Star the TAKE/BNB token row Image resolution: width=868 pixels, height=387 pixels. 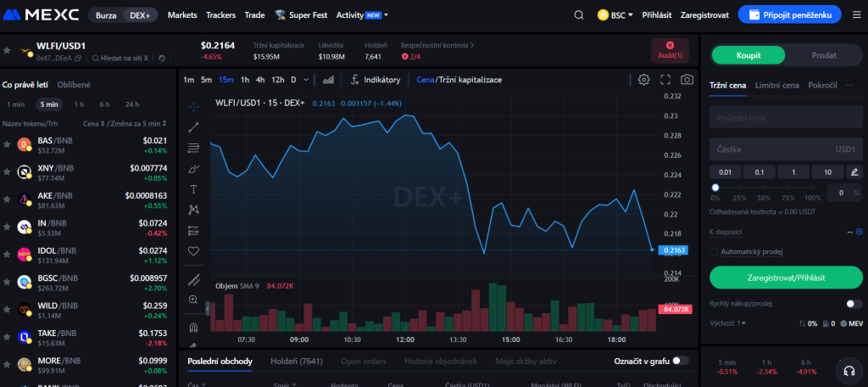pos(7,337)
